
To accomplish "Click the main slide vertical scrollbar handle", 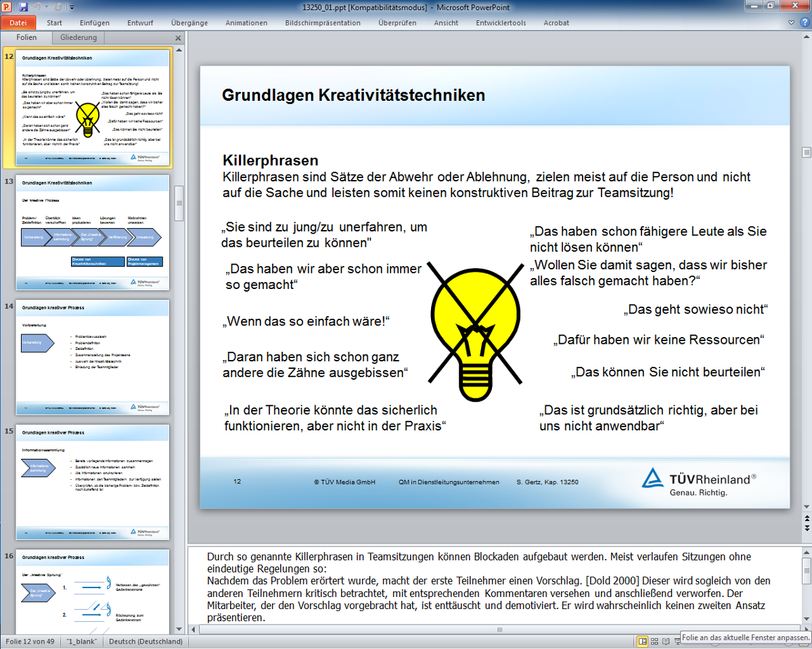I will (806, 153).
